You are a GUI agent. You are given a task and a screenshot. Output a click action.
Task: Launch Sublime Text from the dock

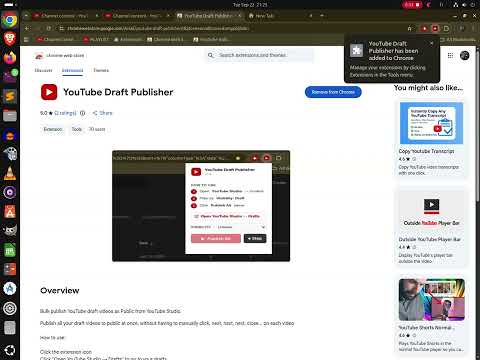click(10, 97)
